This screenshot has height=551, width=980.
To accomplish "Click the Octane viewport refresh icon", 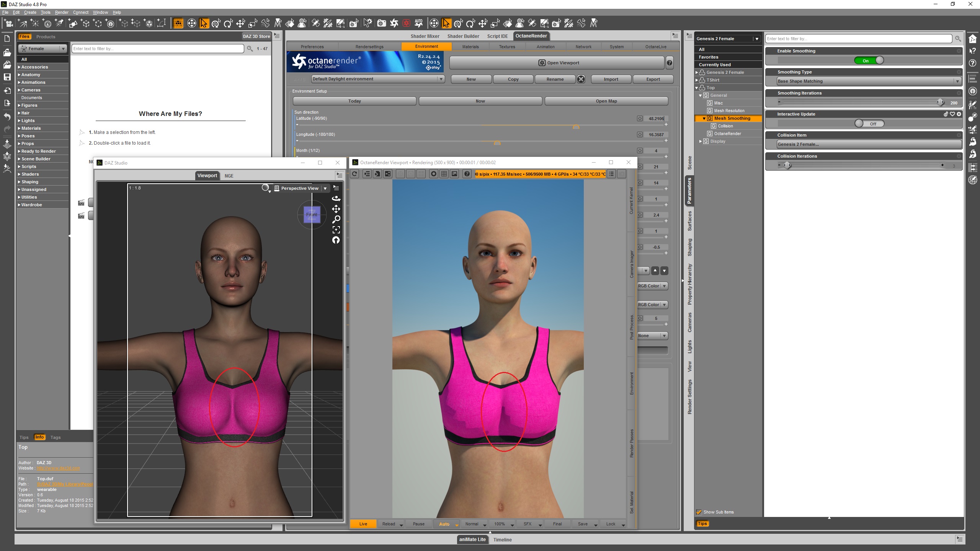I will click(x=354, y=174).
